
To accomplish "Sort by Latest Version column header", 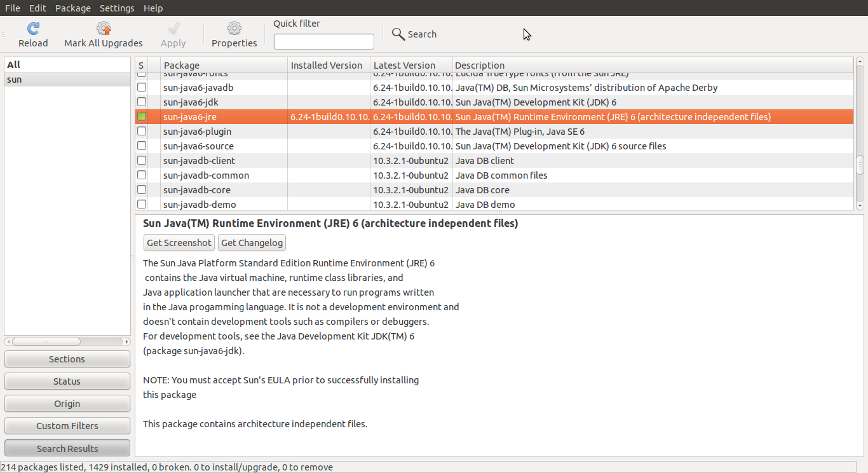I will [x=411, y=65].
